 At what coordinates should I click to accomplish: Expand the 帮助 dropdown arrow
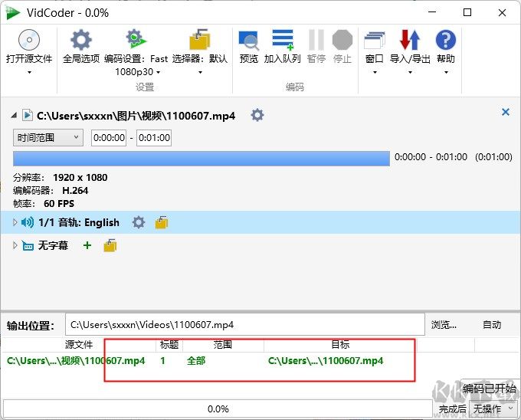tap(446, 72)
